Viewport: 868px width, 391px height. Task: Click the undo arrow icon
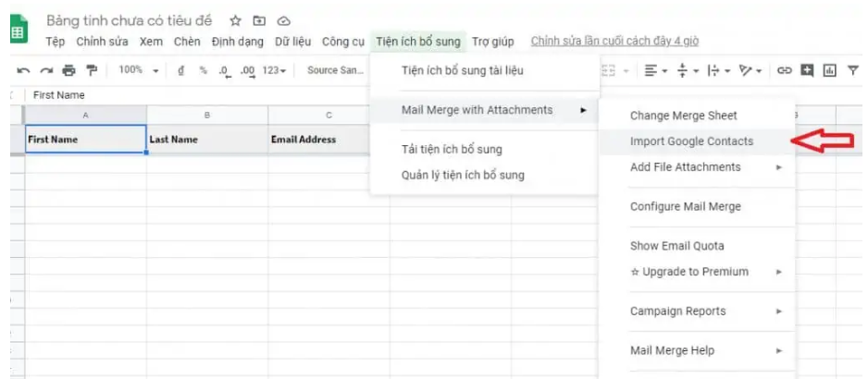(23, 70)
